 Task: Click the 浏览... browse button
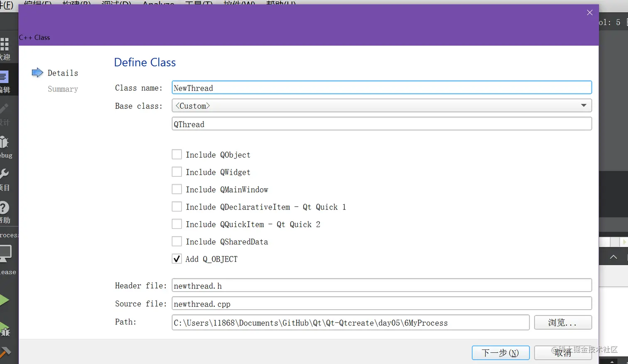point(563,322)
